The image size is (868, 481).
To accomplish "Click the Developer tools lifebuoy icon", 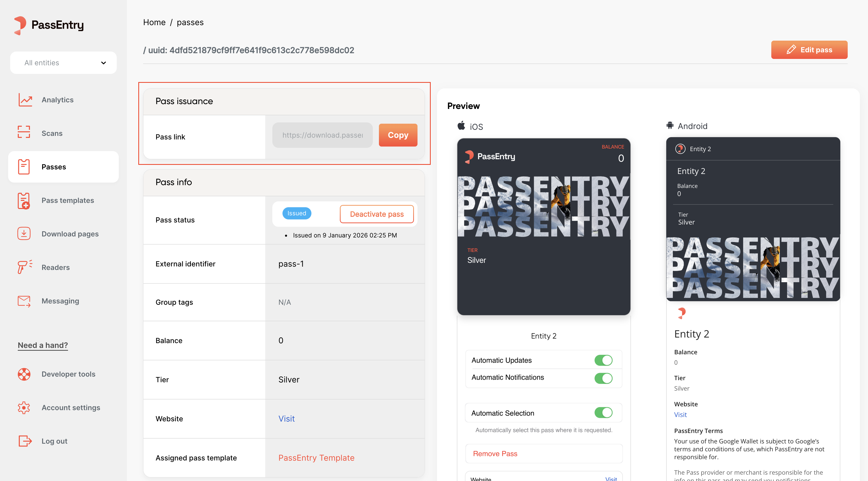I will [24, 374].
